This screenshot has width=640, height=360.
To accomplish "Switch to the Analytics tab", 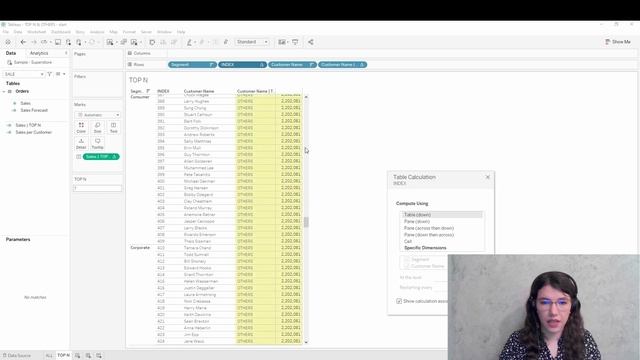I will tap(39, 53).
